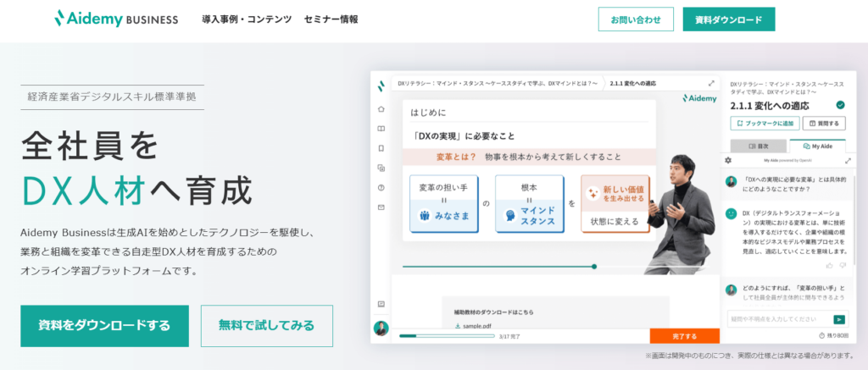The width and height of the screenshot is (868, 370).
Task: Click the thumbs-down icon on AI answer
Action: (x=843, y=266)
